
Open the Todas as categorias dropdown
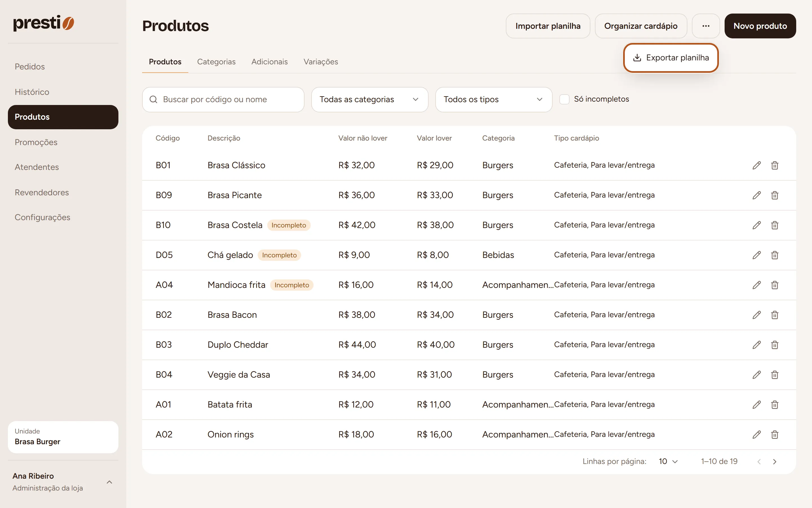point(369,99)
